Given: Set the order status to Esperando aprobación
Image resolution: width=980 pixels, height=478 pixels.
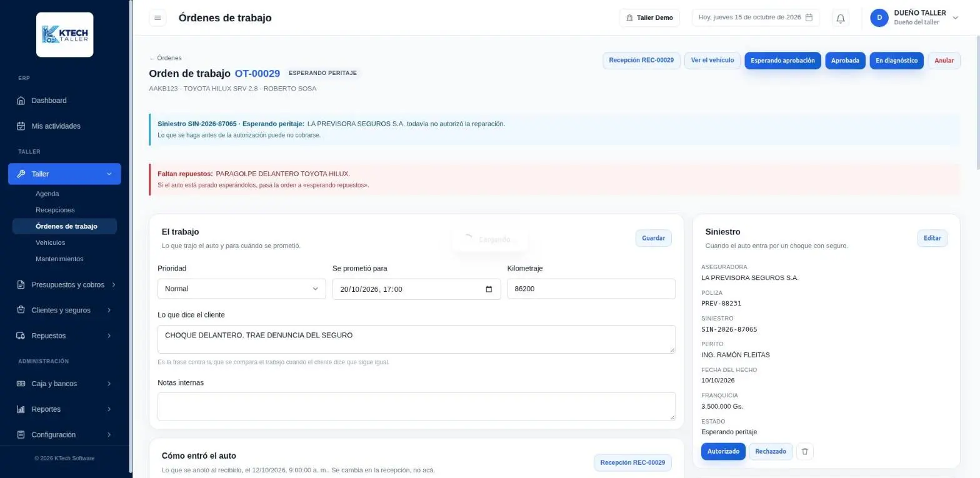Looking at the screenshot, I should [782, 61].
